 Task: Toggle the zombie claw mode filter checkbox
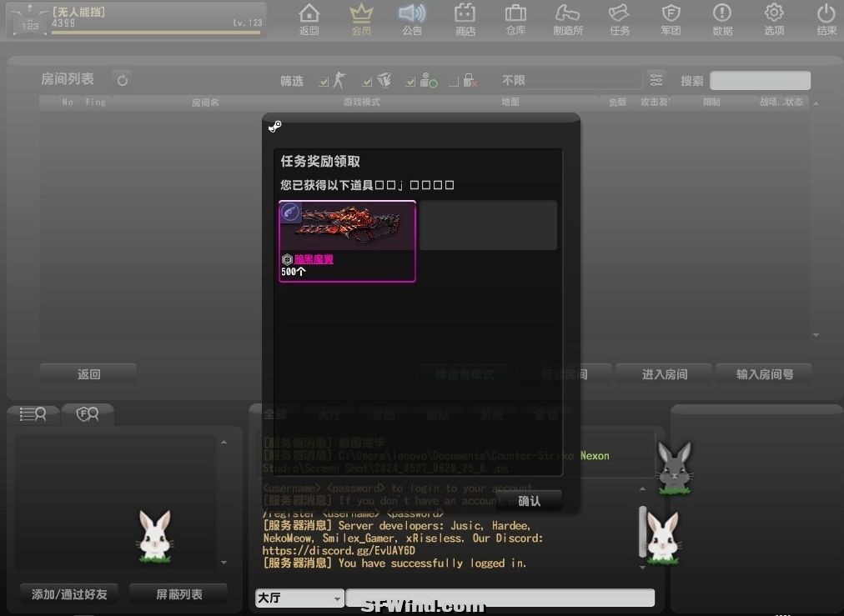[x=367, y=82]
